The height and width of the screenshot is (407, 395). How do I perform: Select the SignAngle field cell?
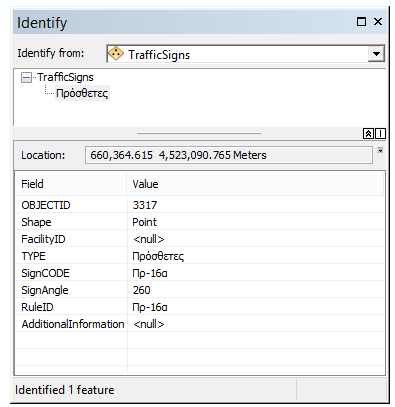click(x=72, y=290)
